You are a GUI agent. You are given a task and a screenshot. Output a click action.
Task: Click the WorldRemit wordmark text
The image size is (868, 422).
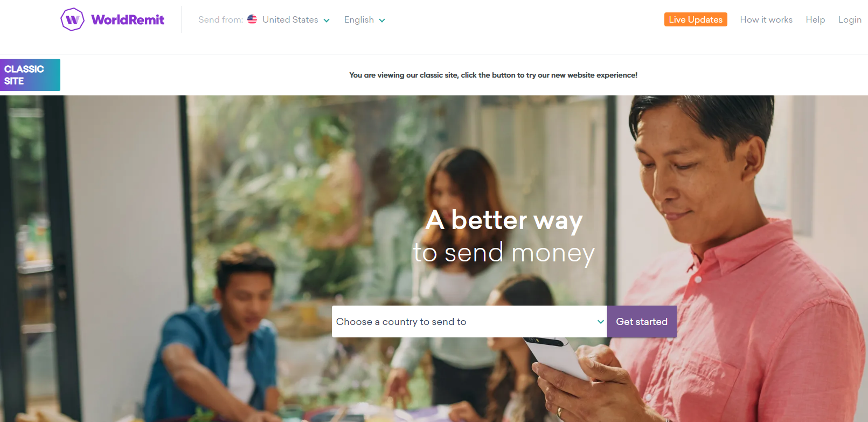(128, 20)
